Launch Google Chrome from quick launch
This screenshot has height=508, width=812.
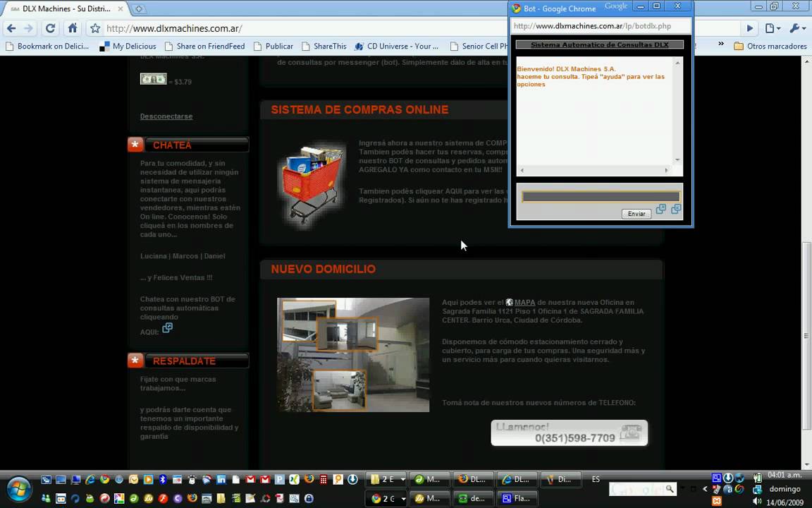click(104, 480)
